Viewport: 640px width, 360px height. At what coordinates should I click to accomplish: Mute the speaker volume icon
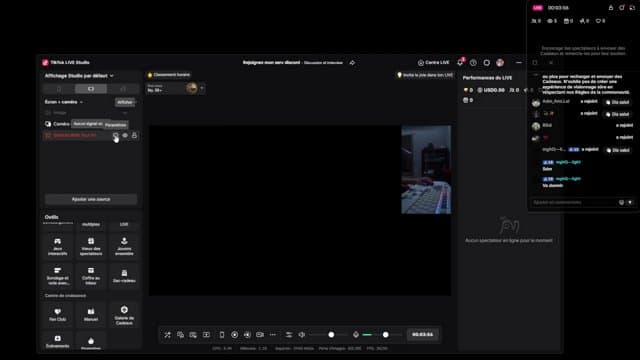302,335
